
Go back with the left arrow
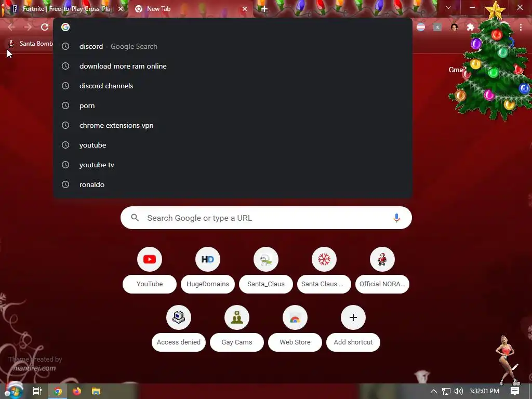[11, 27]
